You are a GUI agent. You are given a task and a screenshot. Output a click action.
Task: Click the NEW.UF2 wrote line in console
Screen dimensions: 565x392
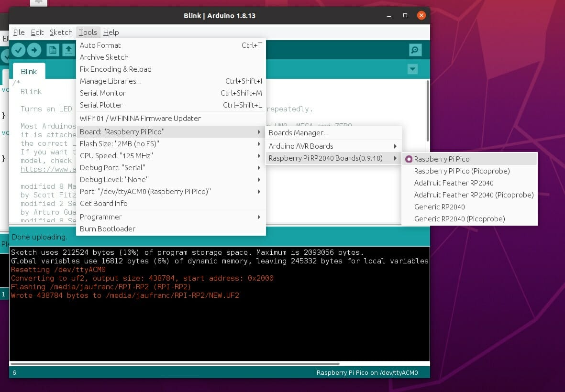point(125,295)
